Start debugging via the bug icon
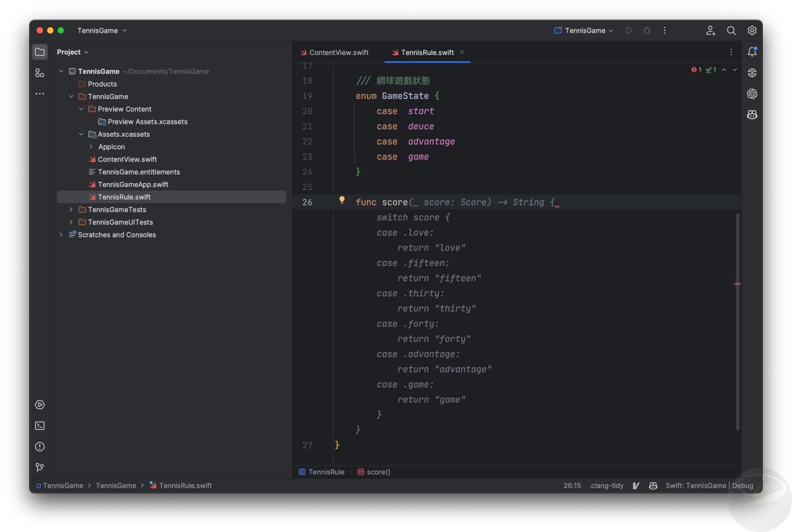This screenshot has width=792, height=532. tap(647, 30)
